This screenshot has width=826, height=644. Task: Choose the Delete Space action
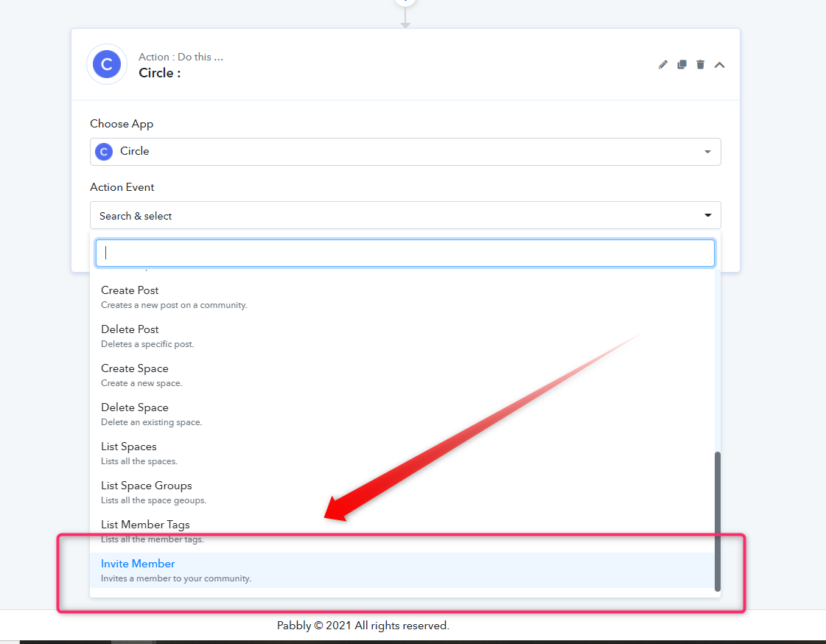[402, 414]
